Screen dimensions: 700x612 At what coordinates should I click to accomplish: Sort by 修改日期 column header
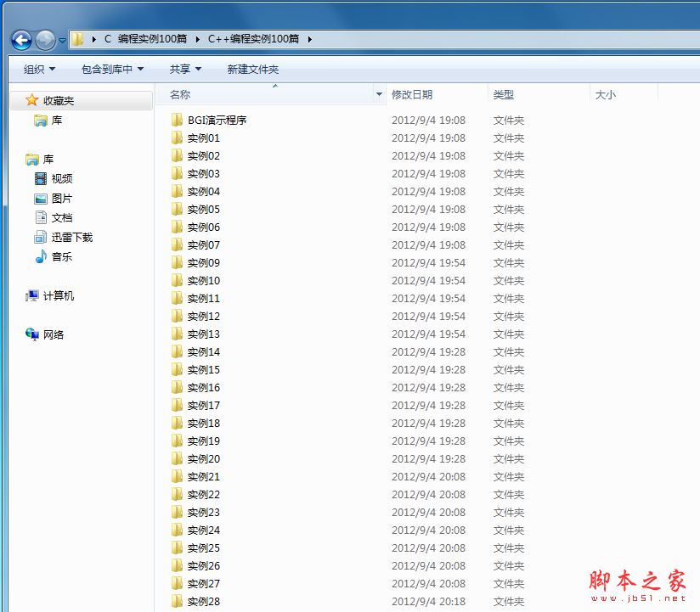437,94
